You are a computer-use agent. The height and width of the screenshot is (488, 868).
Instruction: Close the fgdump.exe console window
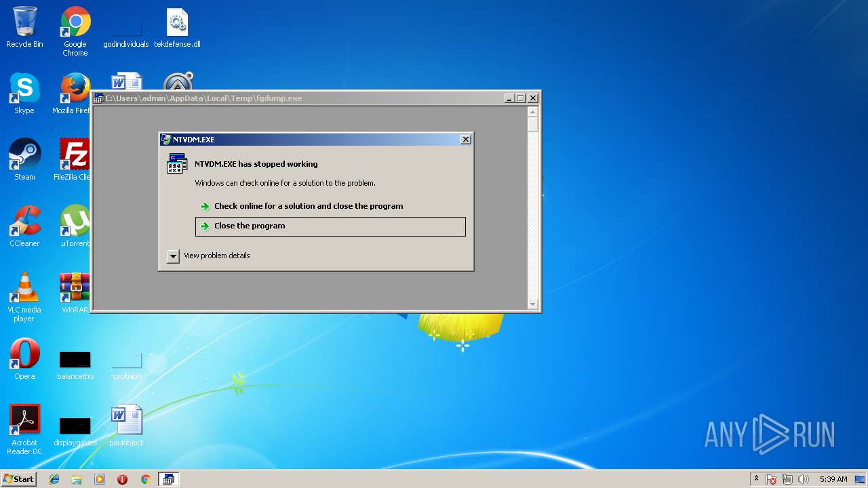click(533, 98)
